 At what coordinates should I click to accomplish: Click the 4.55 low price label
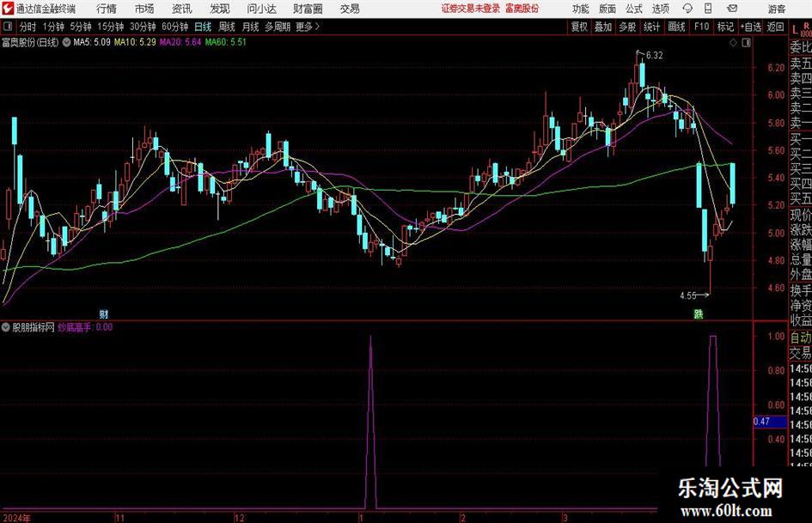[688, 295]
